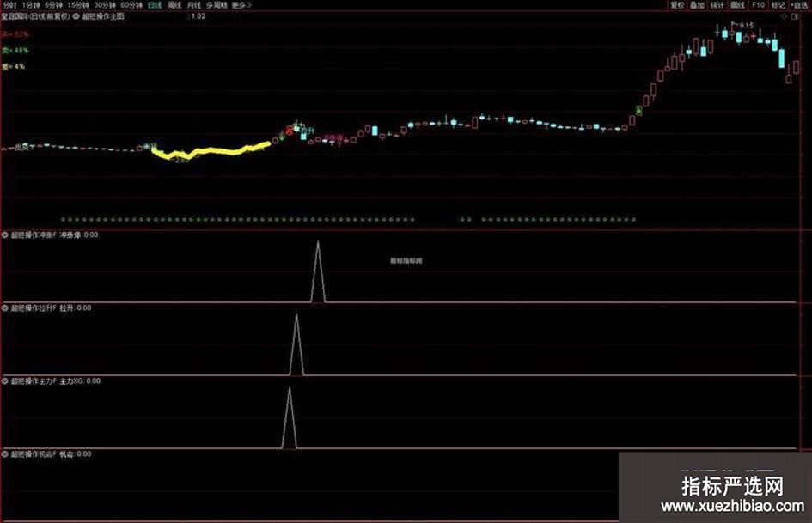Click the 超短操作主图 indicator name
The image size is (812, 523).
pos(103,16)
